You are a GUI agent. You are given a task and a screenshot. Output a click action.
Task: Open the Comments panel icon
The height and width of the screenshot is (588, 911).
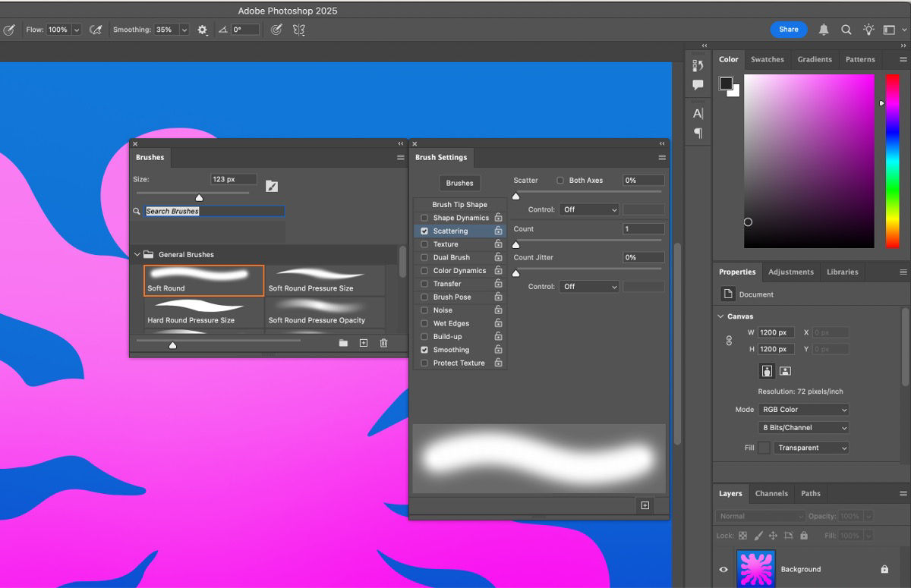(x=698, y=85)
